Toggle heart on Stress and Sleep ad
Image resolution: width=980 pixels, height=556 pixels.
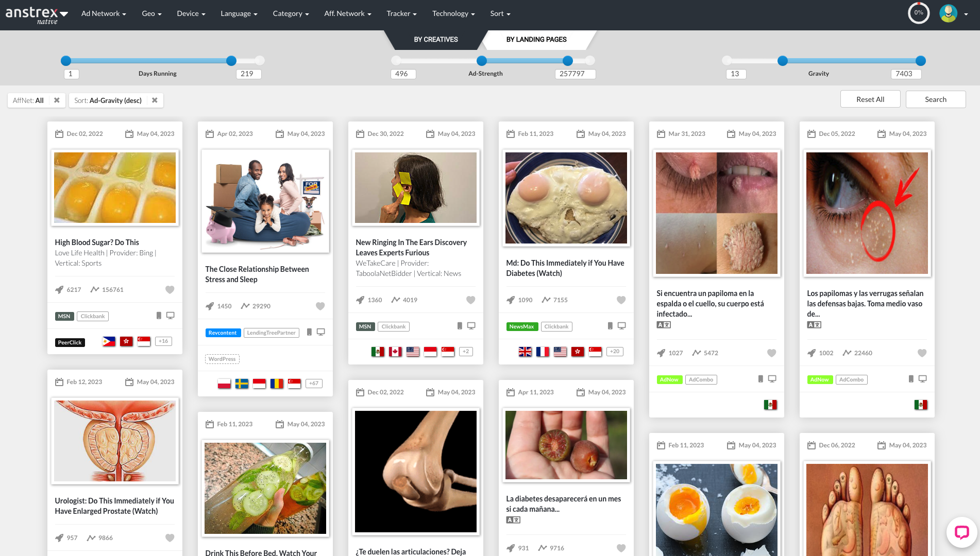click(x=320, y=306)
